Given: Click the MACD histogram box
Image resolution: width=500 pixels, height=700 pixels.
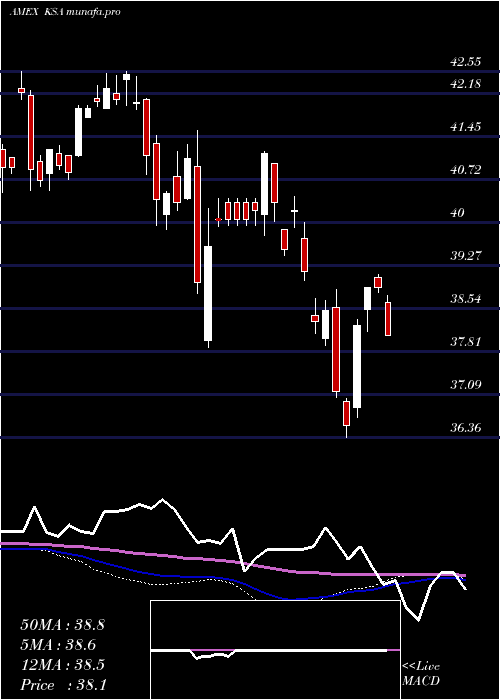Looking at the screenshot, I should pos(275,650).
